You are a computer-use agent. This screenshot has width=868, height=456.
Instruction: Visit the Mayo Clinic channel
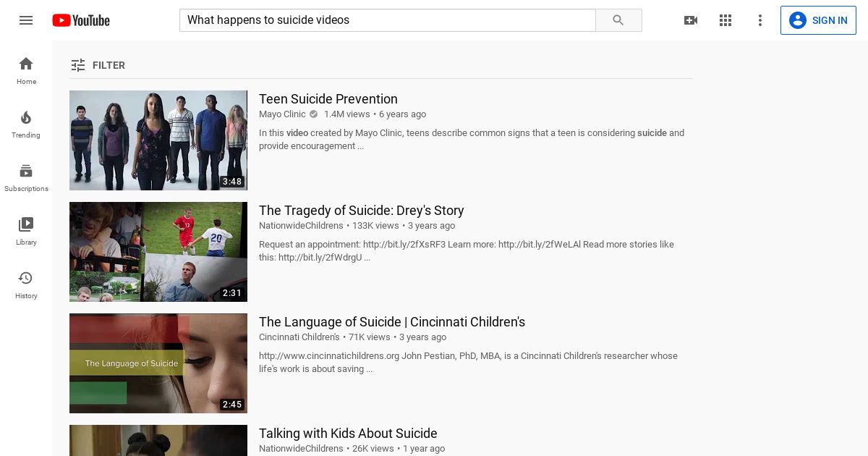pyautogui.click(x=282, y=114)
